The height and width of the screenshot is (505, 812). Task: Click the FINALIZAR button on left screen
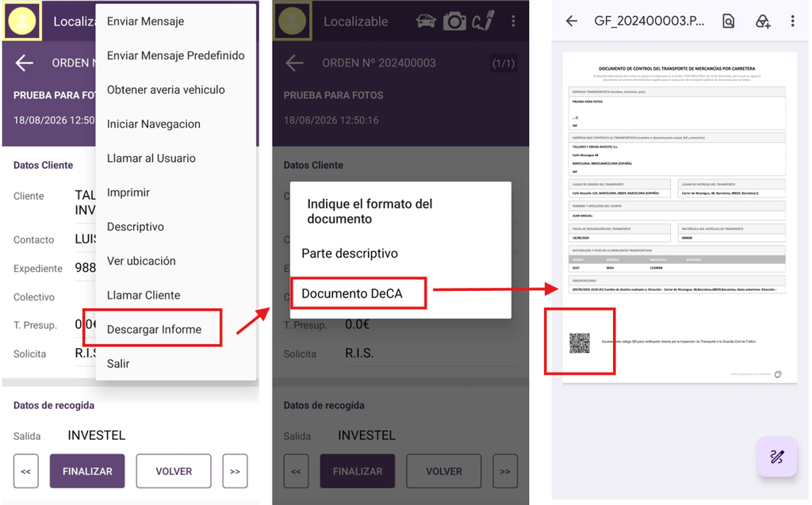(x=87, y=471)
